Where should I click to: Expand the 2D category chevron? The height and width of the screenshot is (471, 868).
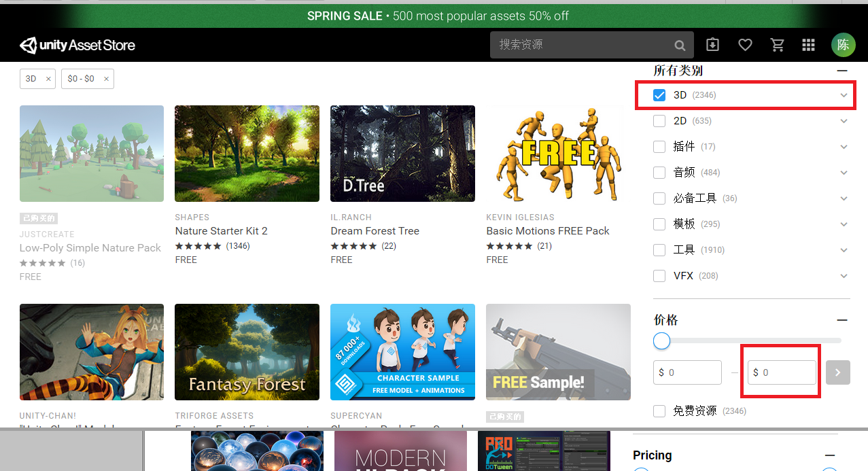coord(844,121)
